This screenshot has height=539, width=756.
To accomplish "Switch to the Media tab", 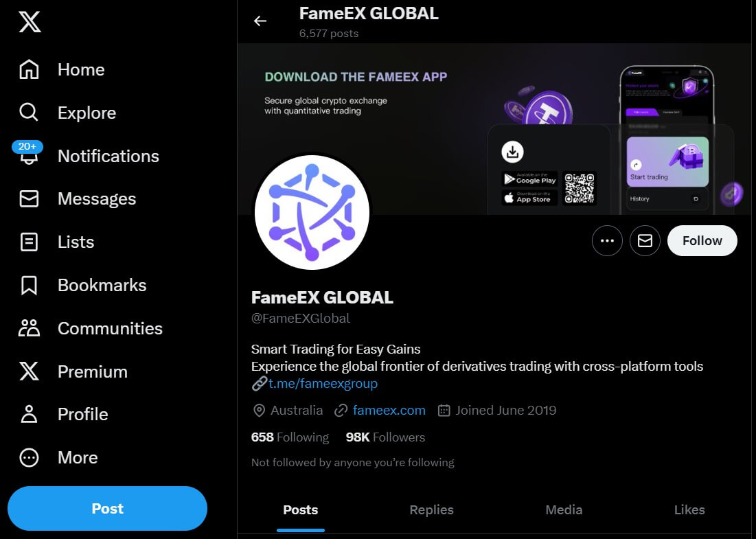I will [564, 509].
